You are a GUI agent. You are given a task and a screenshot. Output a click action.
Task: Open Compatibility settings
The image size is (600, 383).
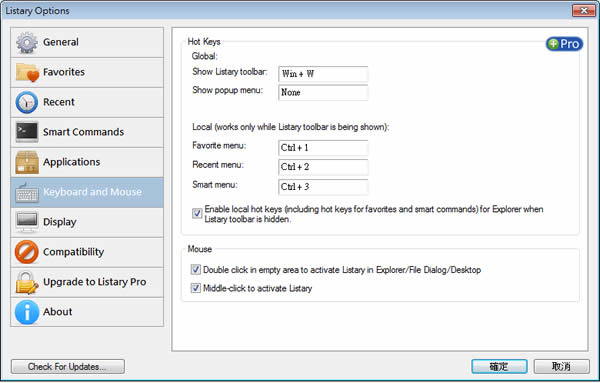point(87,252)
